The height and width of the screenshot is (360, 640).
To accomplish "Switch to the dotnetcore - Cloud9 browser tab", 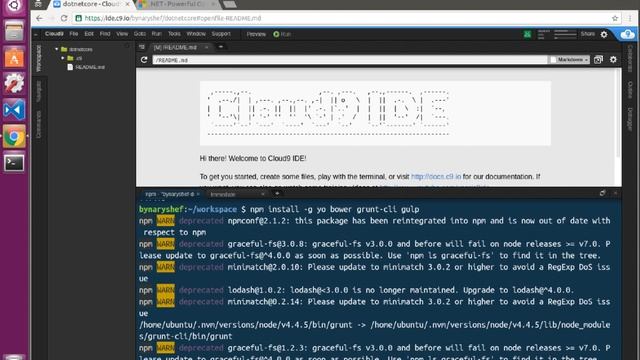I will (91, 4).
